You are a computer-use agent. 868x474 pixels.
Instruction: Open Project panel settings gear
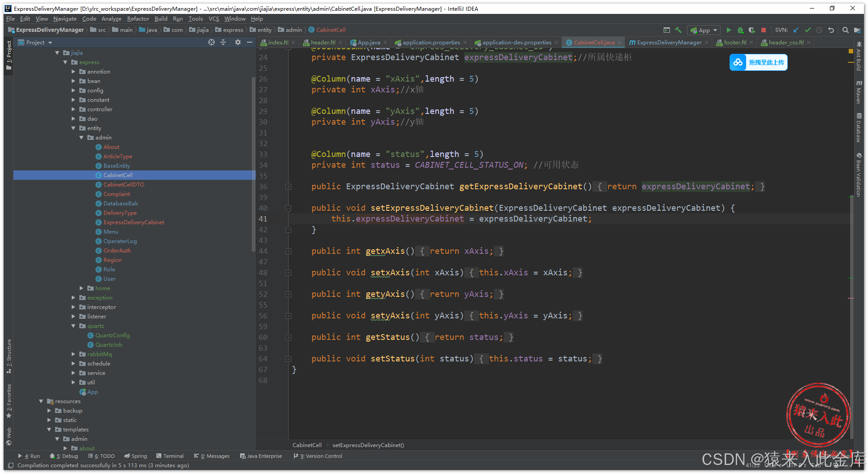tap(238, 42)
